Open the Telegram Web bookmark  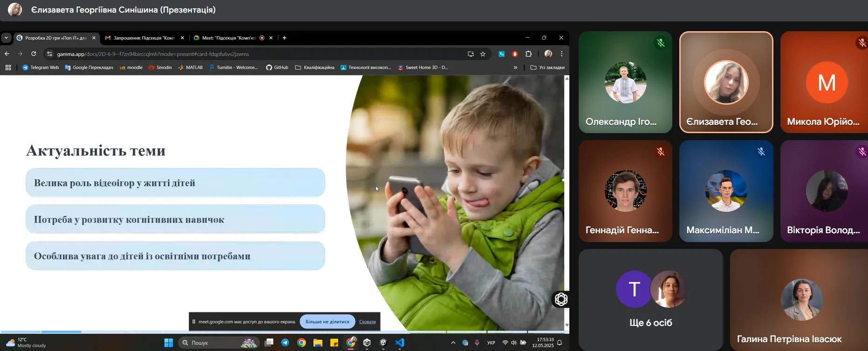click(x=41, y=67)
